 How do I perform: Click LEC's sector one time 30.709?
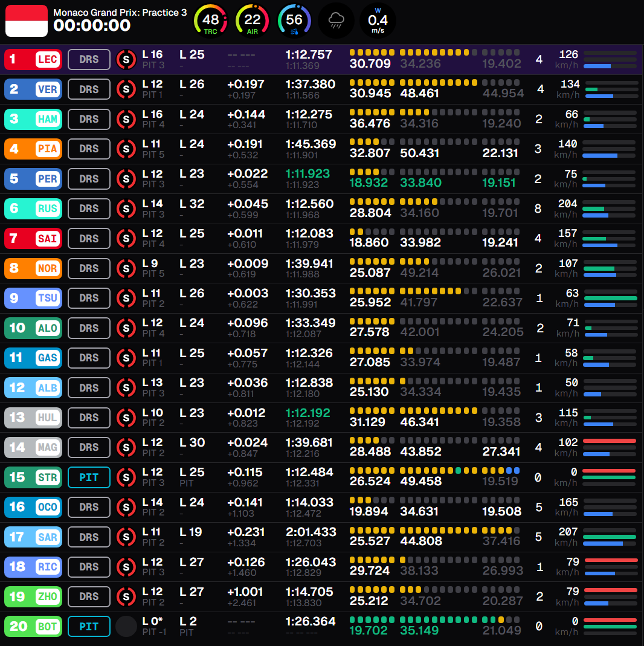(x=370, y=63)
